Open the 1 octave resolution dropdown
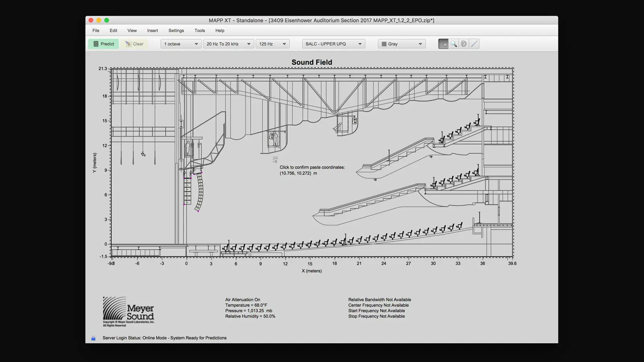 click(181, 44)
